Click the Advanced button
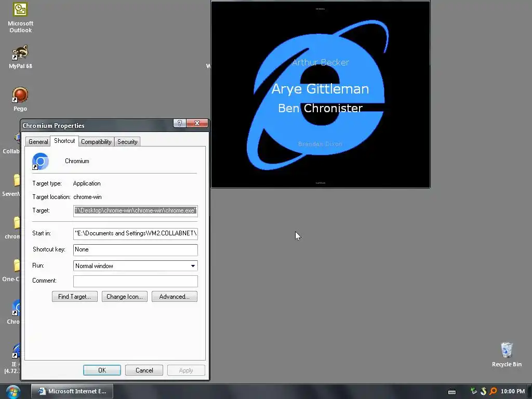The height and width of the screenshot is (399, 532). pyautogui.click(x=175, y=297)
